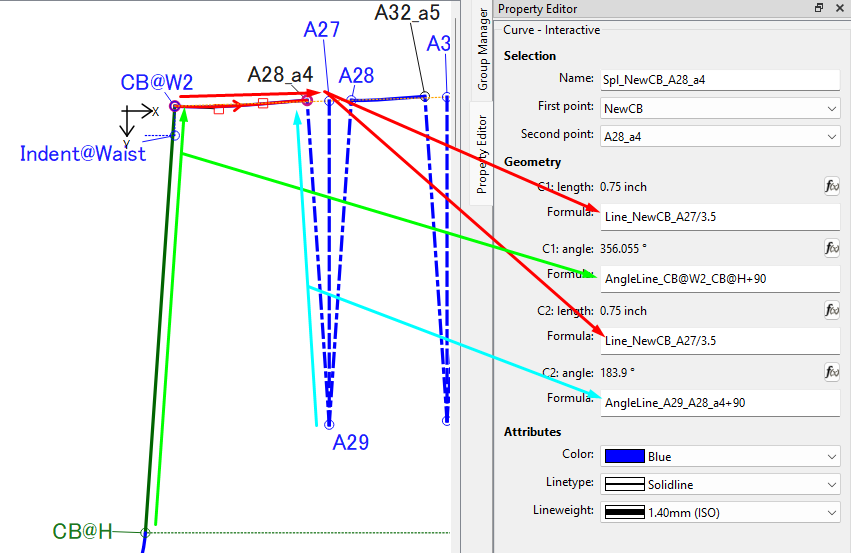Click the A28 point label
Screen dimensions: 851x553
pos(356,75)
